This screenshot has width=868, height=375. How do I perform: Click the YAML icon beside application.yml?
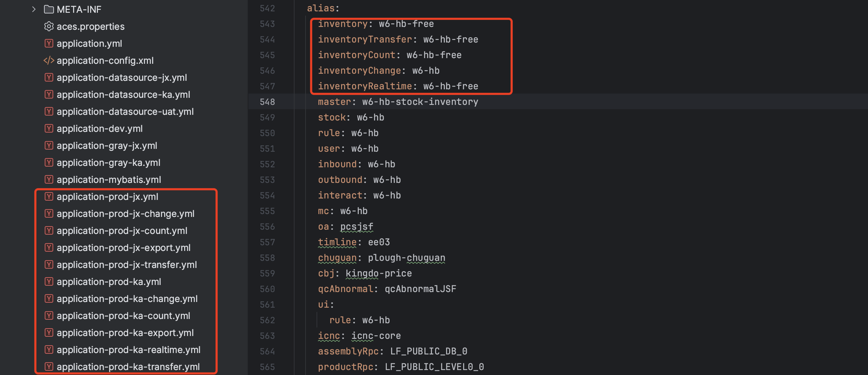click(49, 44)
